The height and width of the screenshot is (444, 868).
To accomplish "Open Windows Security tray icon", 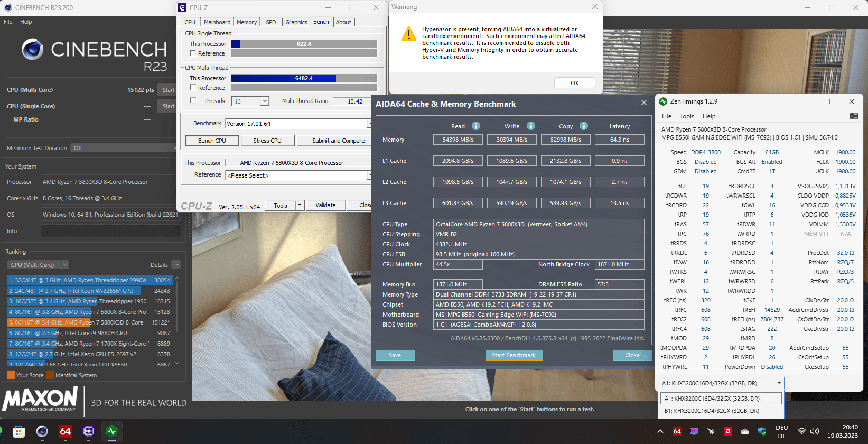I will click(762, 431).
